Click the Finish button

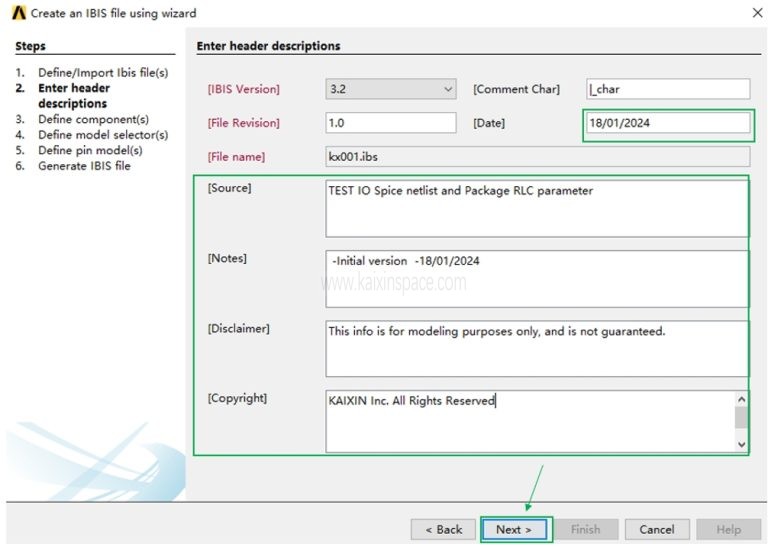pos(585,529)
